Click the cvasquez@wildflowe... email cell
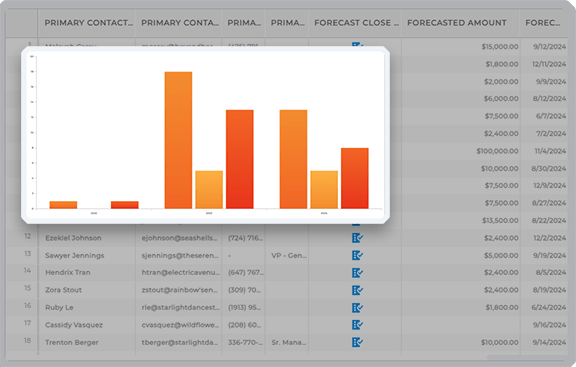576x367 pixels. [x=180, y=325]
